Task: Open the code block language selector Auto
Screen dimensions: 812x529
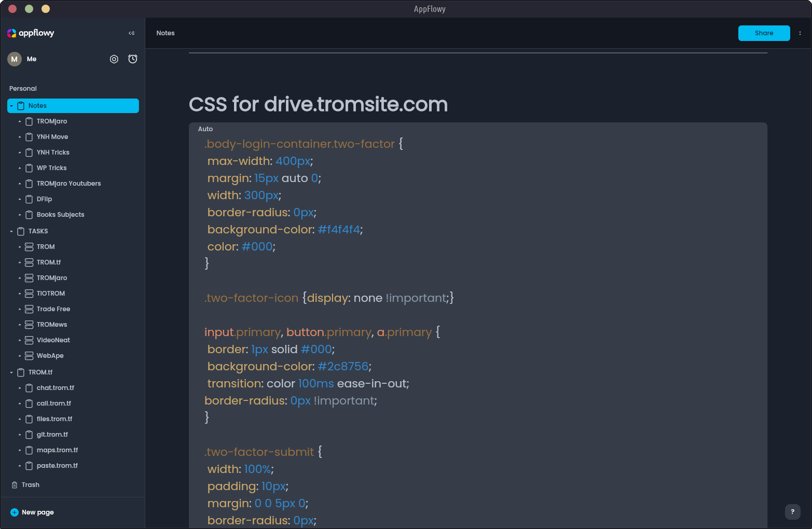Action: coord(205,129)
